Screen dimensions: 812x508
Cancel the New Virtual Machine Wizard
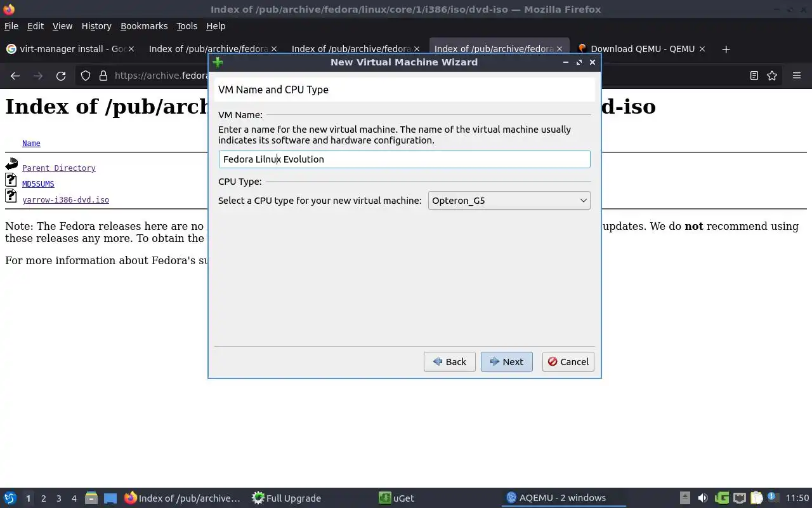[568, 362]
